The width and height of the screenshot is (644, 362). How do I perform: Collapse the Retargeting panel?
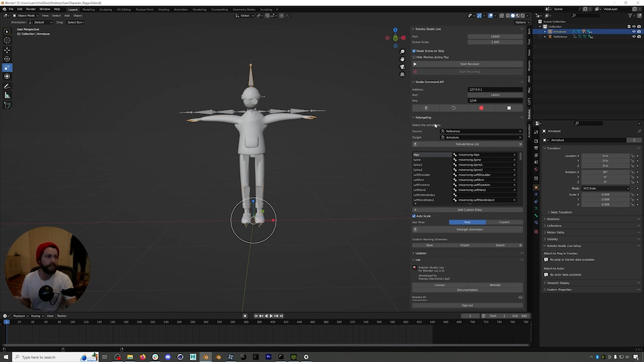click(x=414, y=117)
